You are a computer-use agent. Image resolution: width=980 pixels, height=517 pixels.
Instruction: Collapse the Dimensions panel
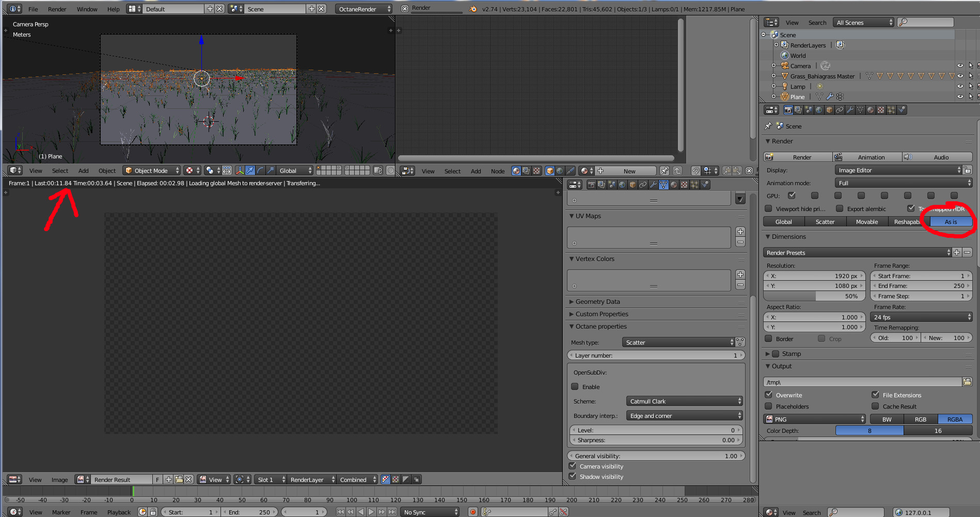point(788,237)
